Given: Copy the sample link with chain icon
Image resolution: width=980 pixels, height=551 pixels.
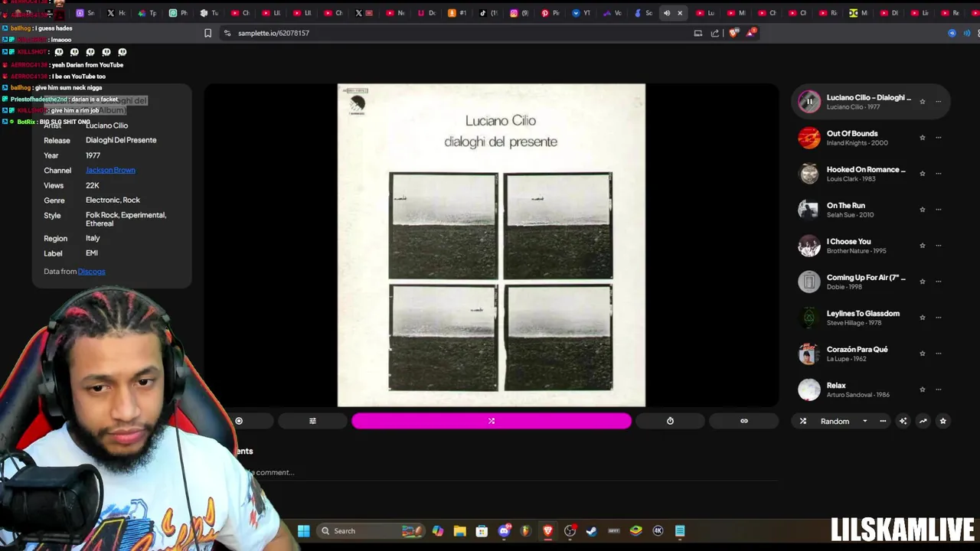Looking at the screenshot, I should click(744, 421).
